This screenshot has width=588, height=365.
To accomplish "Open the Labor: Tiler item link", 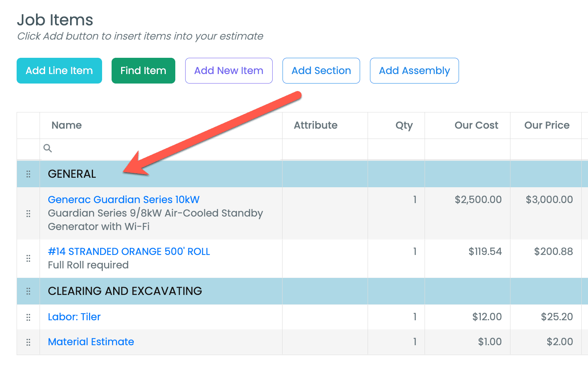I will click(74, 317).
